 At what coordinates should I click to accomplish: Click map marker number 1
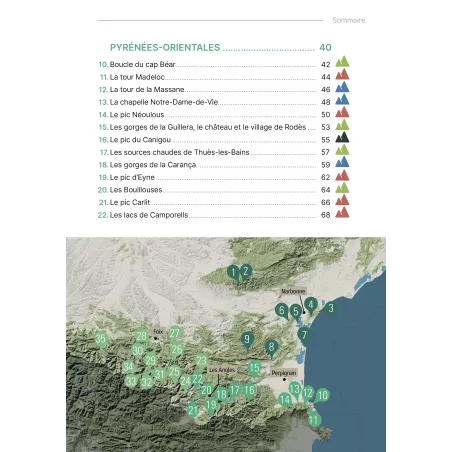(x=234, y=273)
